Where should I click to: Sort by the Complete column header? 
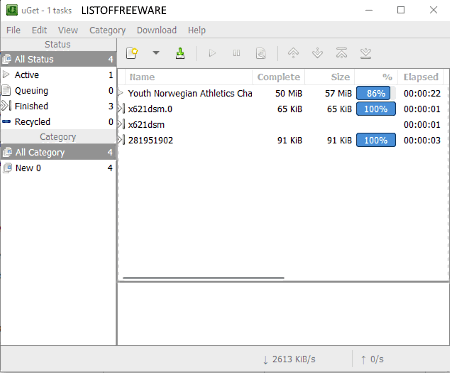pyautogui.click(x=279, y=77)
